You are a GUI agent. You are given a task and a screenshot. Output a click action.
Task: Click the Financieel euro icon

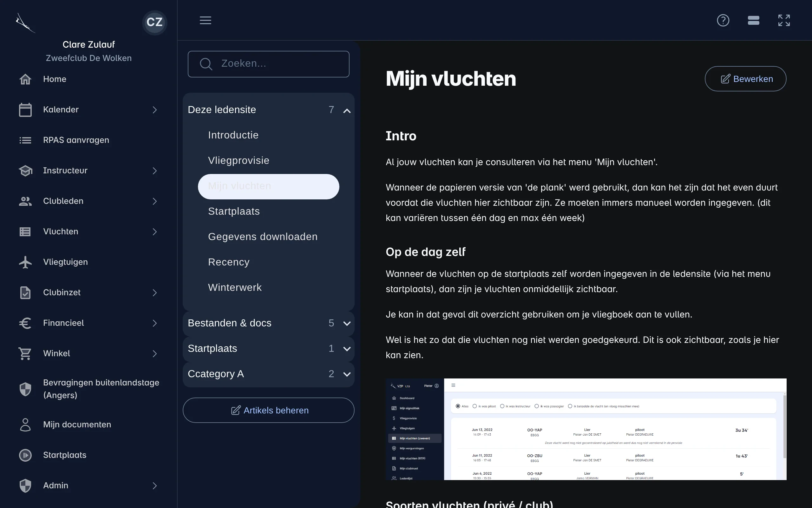click(x=25, y=323)
